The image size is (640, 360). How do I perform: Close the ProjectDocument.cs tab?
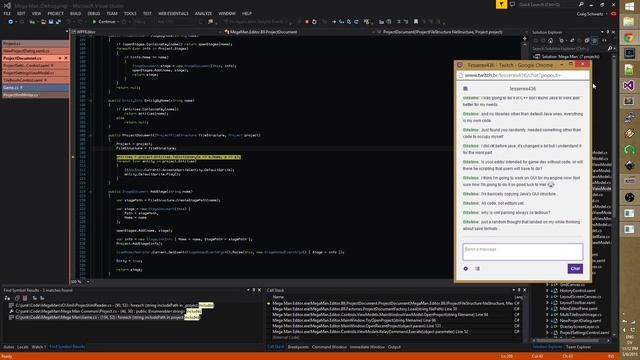click(66, 58)
